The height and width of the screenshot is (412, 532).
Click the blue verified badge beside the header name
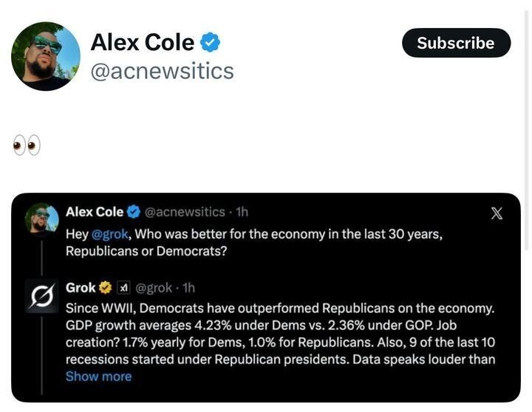[x=211, y=43]
